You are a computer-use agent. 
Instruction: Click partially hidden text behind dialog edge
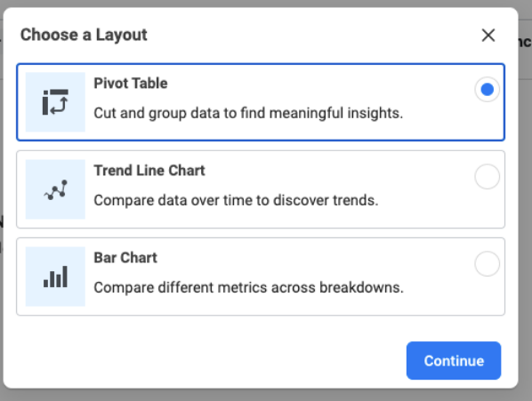click(x=525, y=42)
